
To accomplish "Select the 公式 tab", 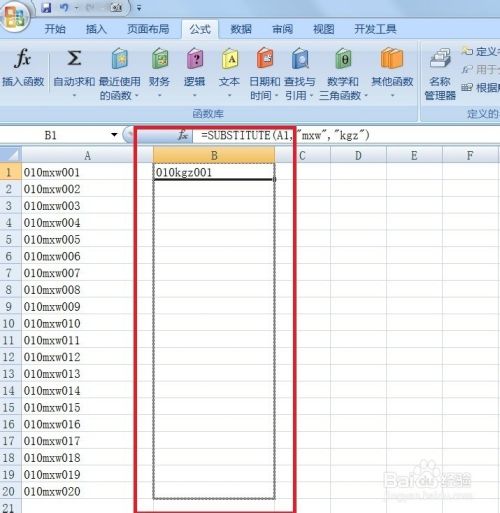I will pos(200,29).
